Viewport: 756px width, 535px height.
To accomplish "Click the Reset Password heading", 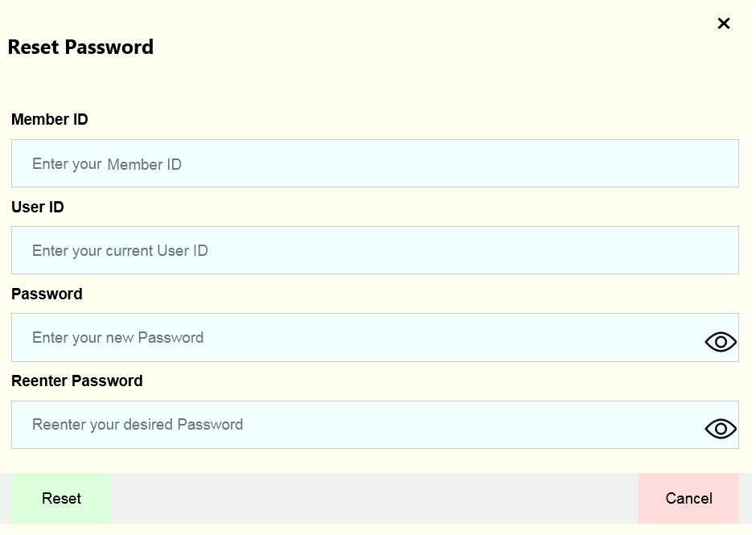I will coord(80,47).
